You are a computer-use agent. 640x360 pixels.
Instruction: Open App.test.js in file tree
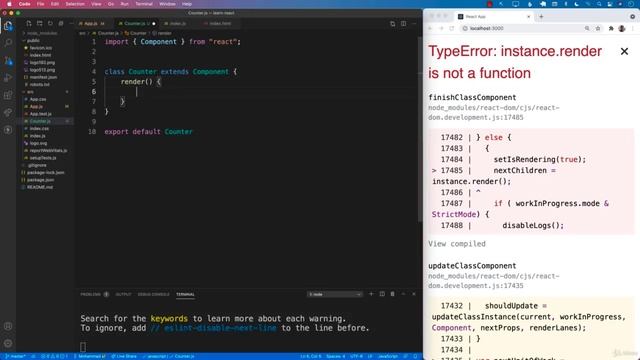pyautogui.click(x=40, y=114)
